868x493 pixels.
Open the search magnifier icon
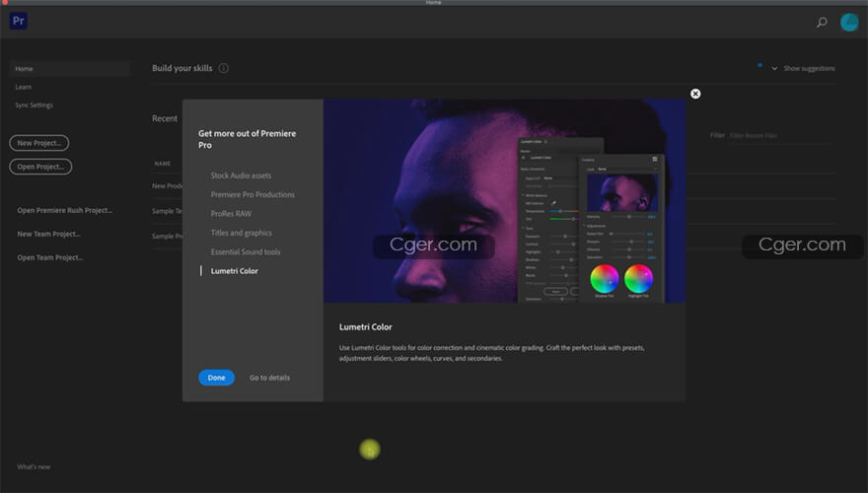click(x=822, y=22)
